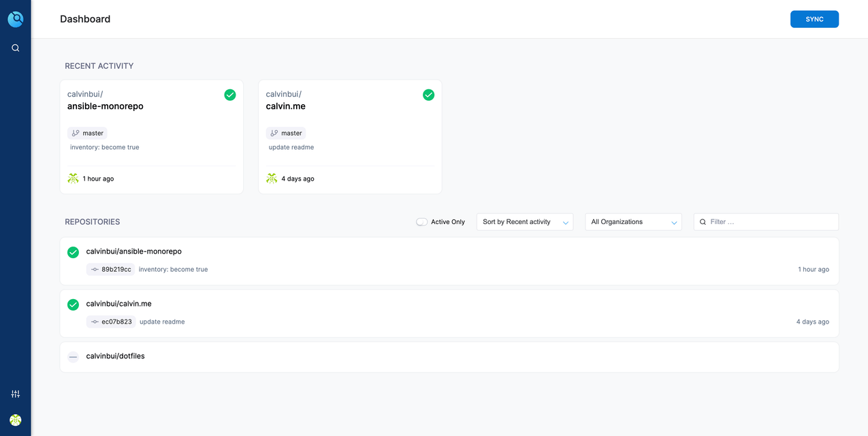The image size is (868, 436).
Task: Click the author avatar next to '1 hour ago'
Action: pyautogui.click(x=73, y=178)
